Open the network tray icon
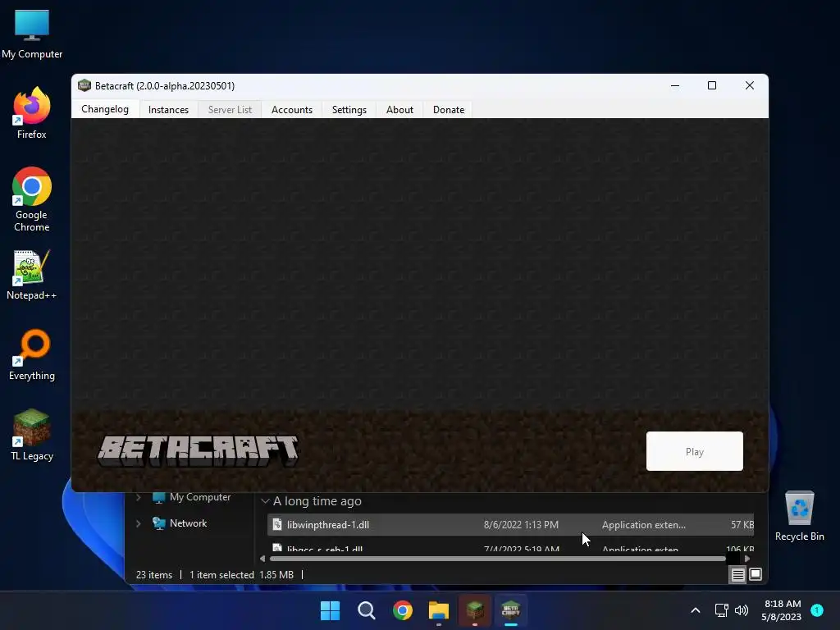 coord(722,610)
